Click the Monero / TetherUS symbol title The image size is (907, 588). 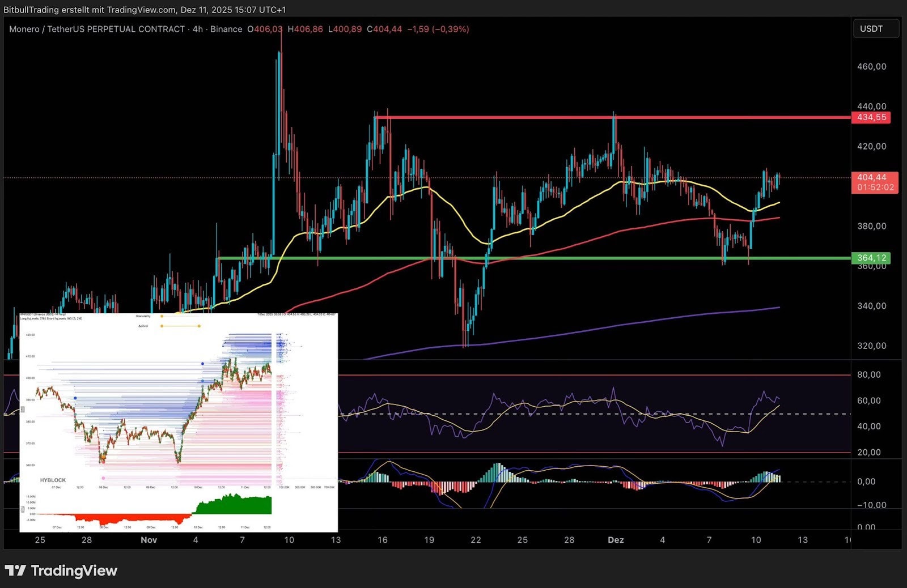pyautogui.click(x=96, y=29)
